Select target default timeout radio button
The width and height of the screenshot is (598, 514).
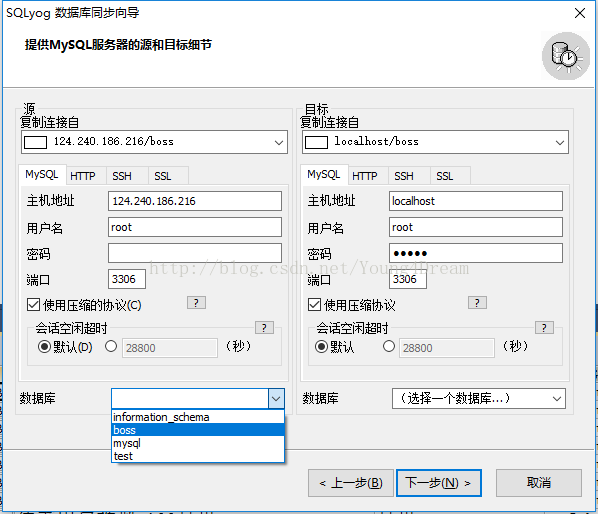click(321, 347)
